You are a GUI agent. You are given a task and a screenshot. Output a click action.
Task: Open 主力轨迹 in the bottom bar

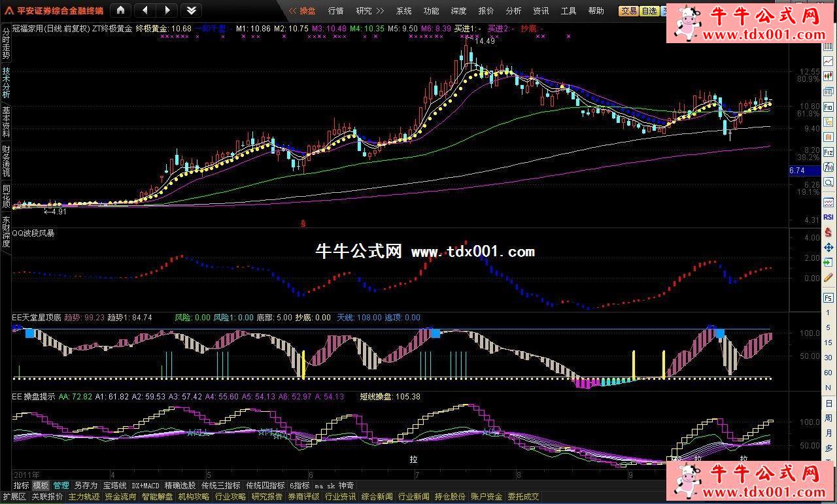84,497
